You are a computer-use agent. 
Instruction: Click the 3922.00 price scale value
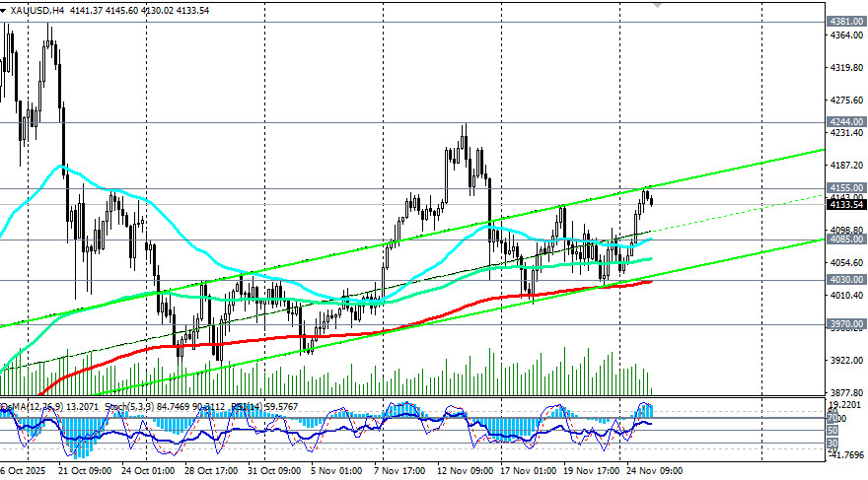click(847, 361)
